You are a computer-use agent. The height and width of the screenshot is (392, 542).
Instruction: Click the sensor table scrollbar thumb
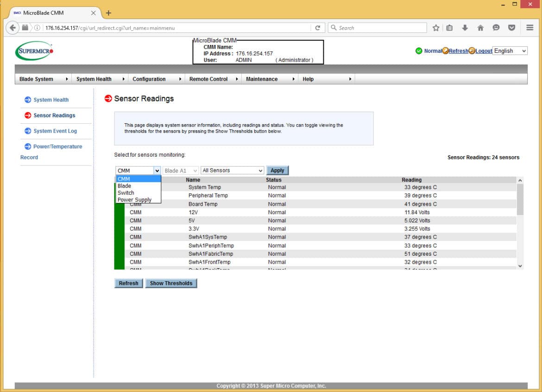520,199
